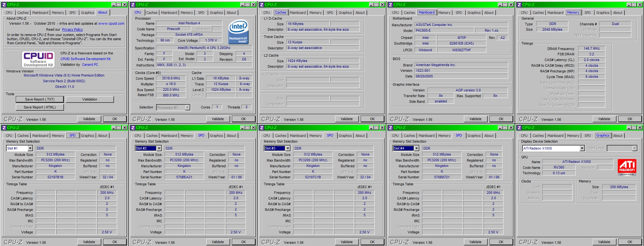Open the Slot #2 memory slot dropdown

tap(159, 148)
